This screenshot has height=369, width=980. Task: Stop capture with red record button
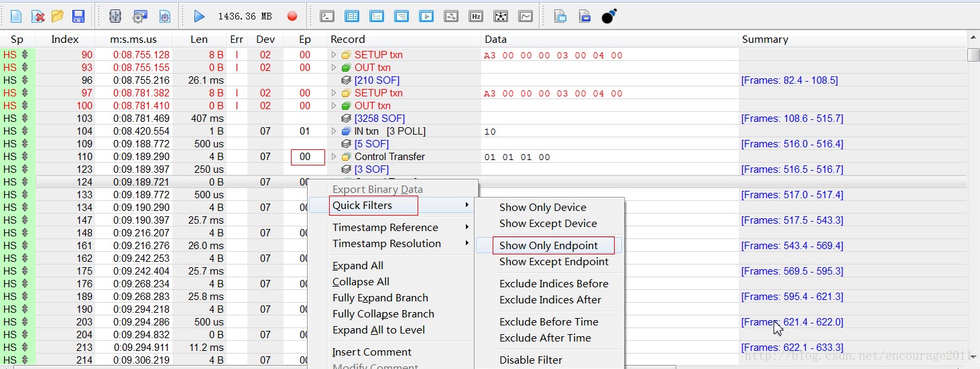click(292, 16)
